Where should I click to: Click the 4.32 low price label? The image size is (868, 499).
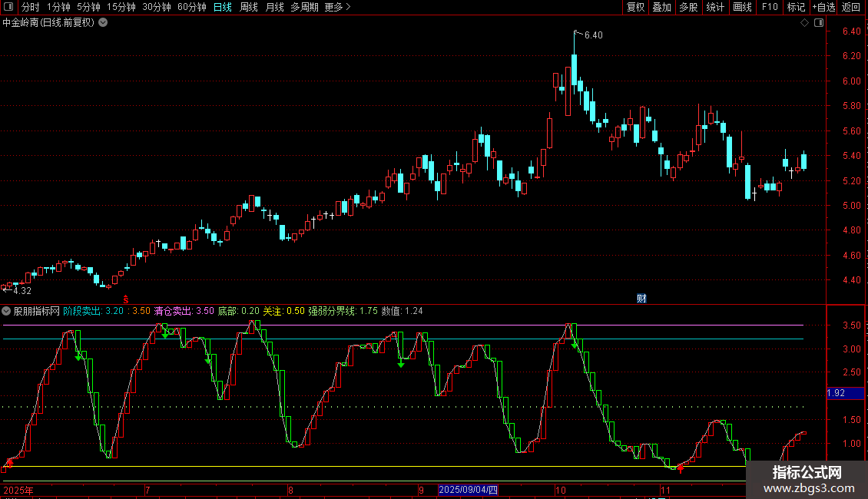[x=22, y=290]
